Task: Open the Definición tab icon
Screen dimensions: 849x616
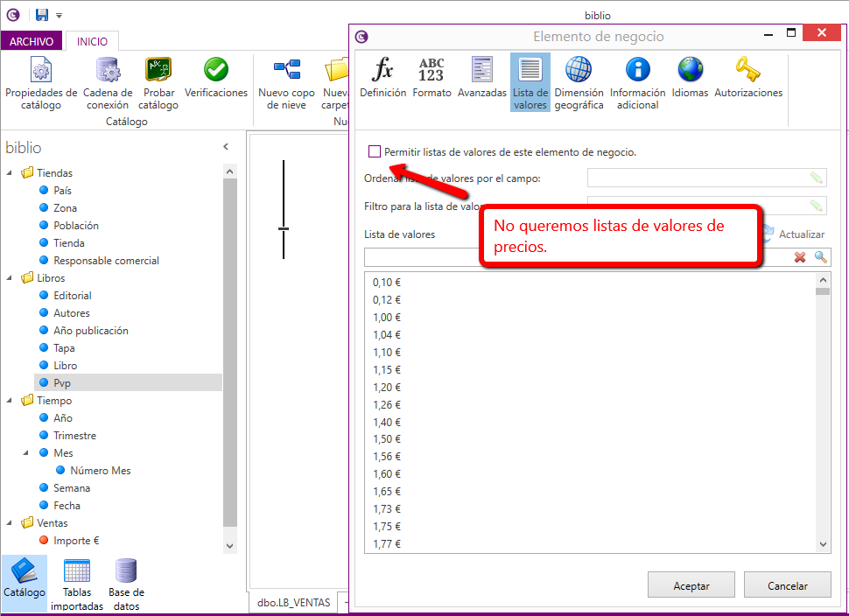Action: coord(382,70)
